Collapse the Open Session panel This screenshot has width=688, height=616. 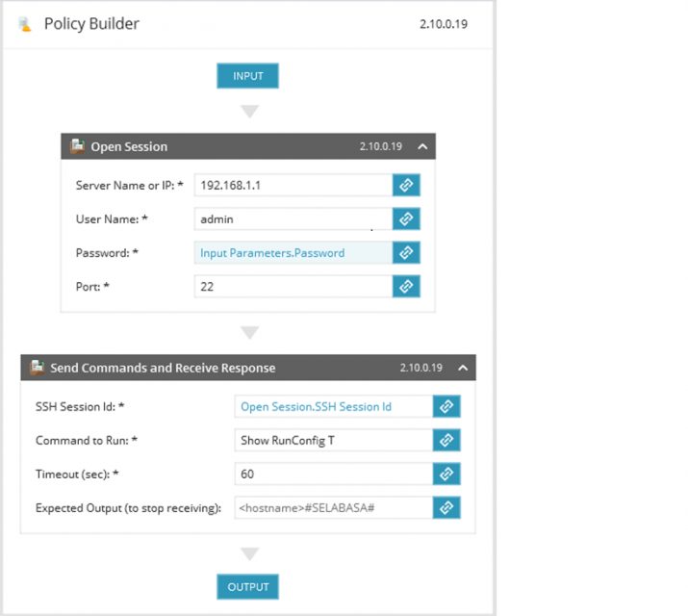(x=422, y=146)
